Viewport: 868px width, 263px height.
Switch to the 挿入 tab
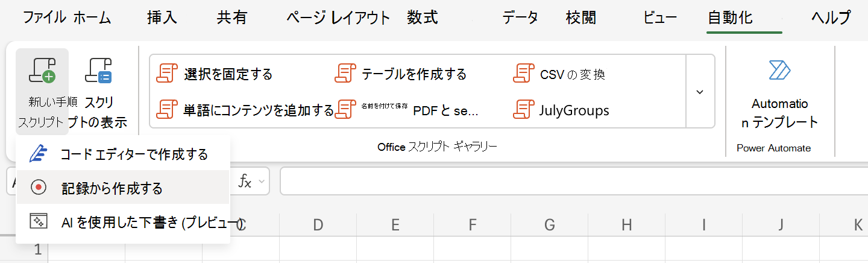click(162, 17)
